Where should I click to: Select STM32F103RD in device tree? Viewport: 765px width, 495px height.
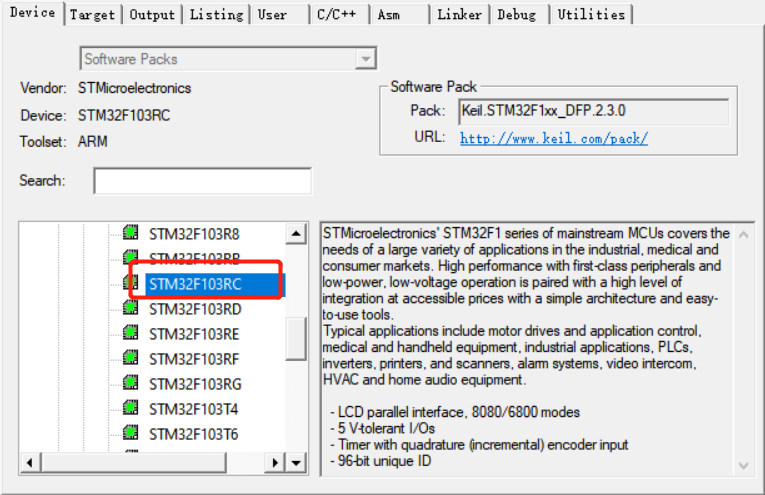point(195,309)
